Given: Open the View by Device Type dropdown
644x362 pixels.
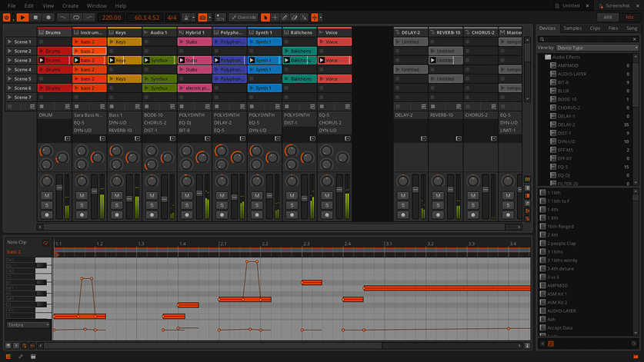Looking at the screenshot, I should coord(597,48).
